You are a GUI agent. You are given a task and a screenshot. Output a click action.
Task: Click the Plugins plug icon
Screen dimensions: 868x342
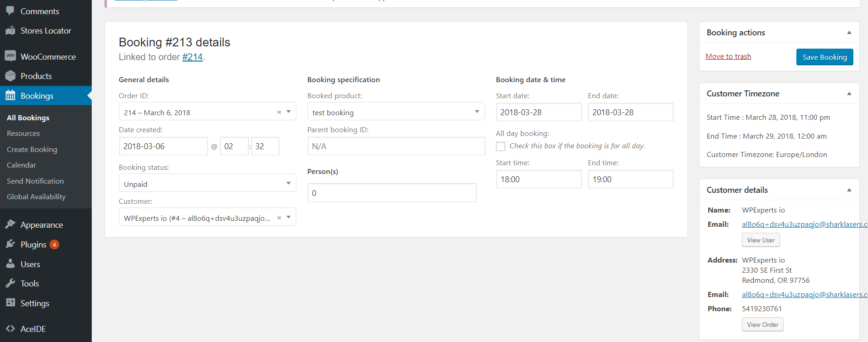[10, 244]
